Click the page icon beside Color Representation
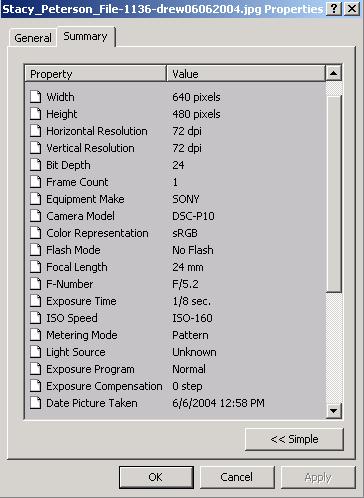 pos(36,233)
